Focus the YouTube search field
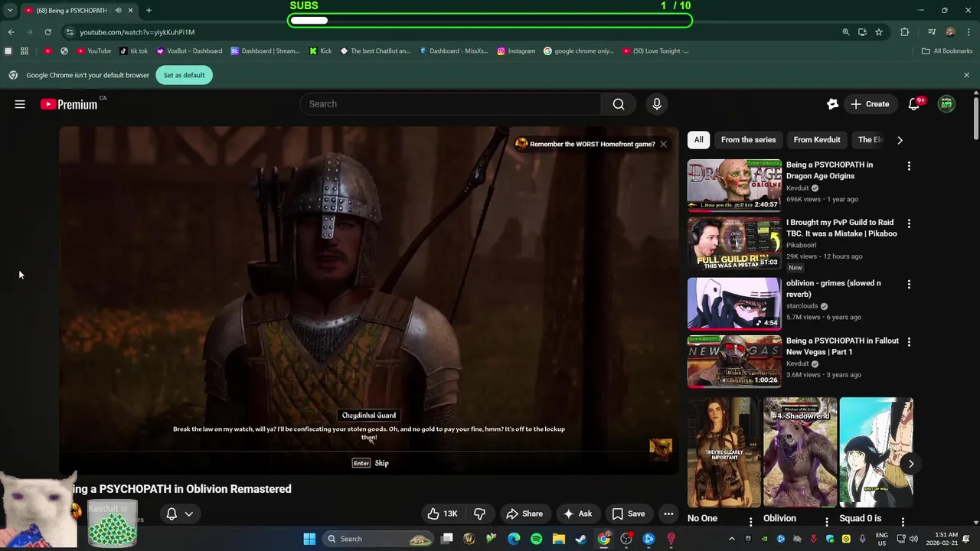Screen dimensions: 980x551 [x=450, y=104]
